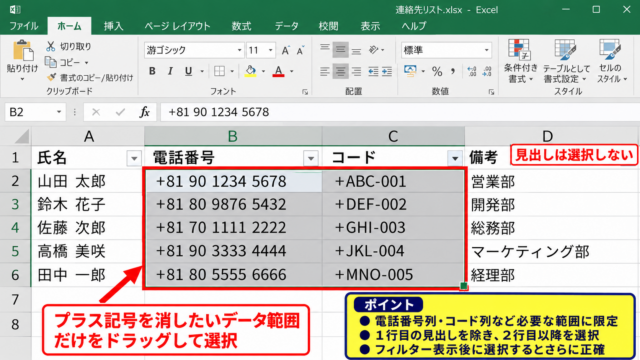Select cell containing 山田 太郎

point(88,181)
